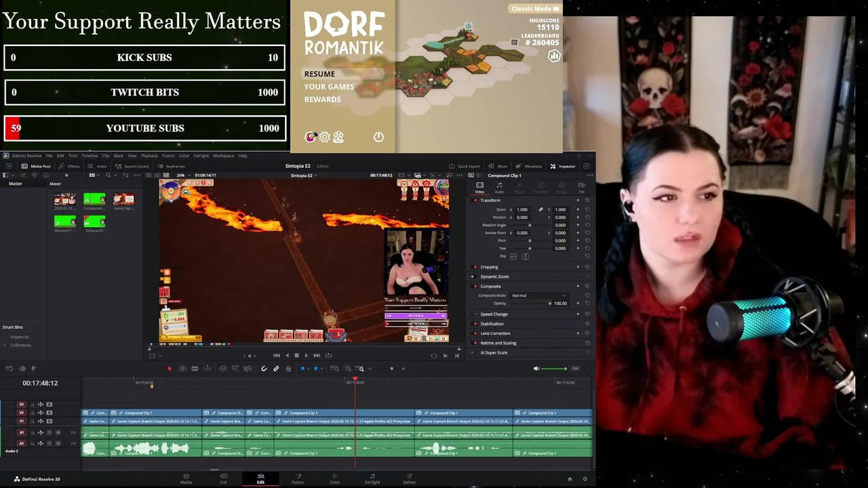Click the media pool search magnifier icon
This screenshot has width=868, height=488.
(x=108, y=175)
